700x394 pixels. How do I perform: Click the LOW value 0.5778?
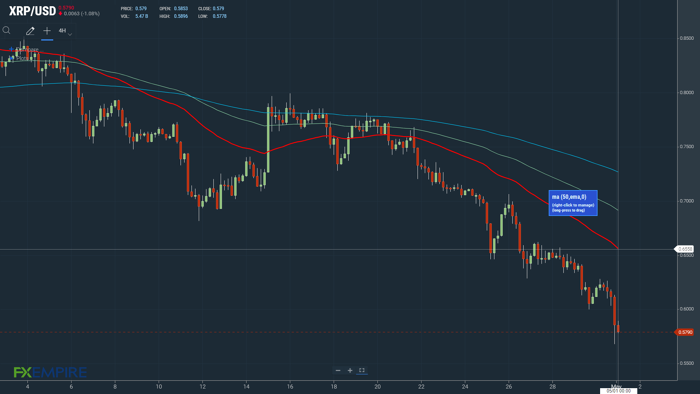(x=220, y=16)
